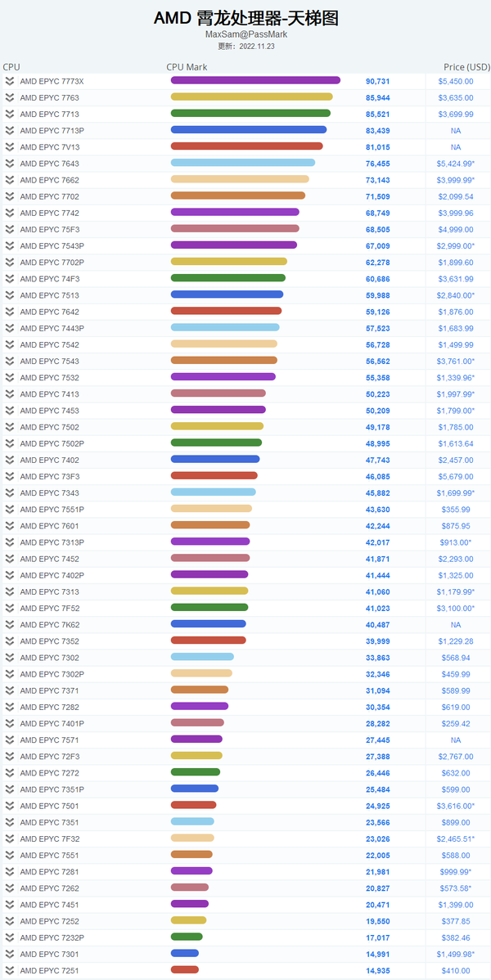The height and width of the screenshot is (980, 491).
Task: Open the AMD EPYC 74F3 link
Action: click(x=49, y=279)
